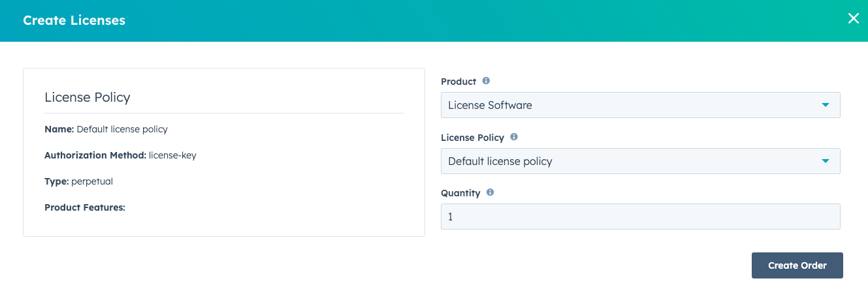
Task: Open the Product dropdown showing License Software
Action: pos(627,105)
